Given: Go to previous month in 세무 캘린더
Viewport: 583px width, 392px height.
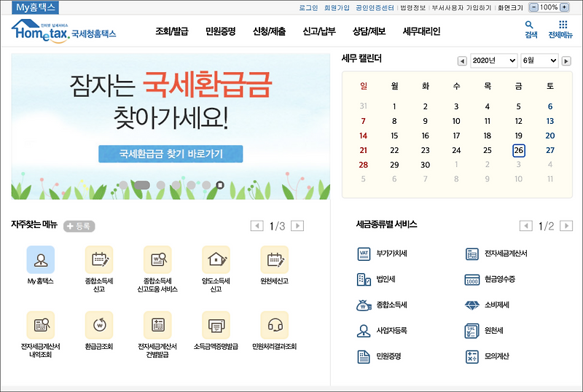Looking at the screenshot, I should click(x=462, y=61).
